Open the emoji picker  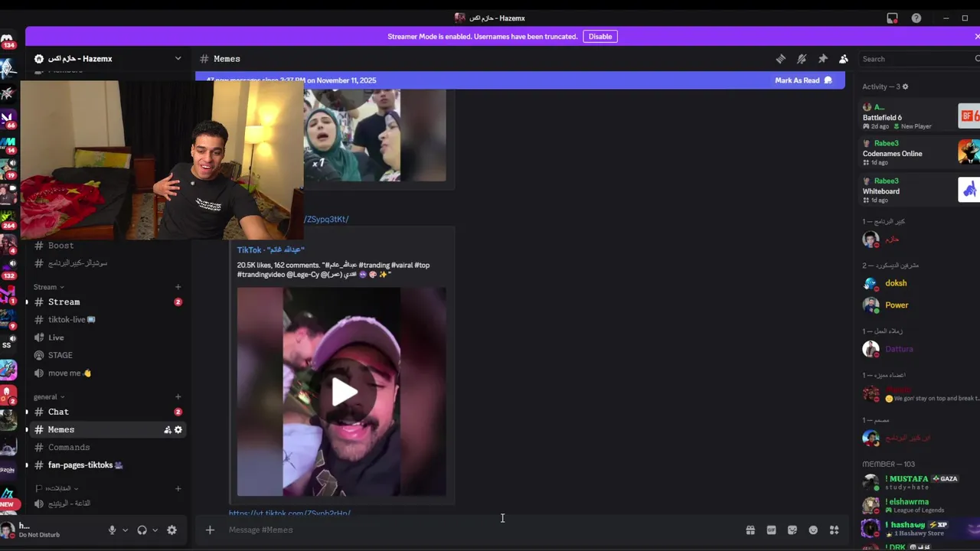click(x=813, y=530)
